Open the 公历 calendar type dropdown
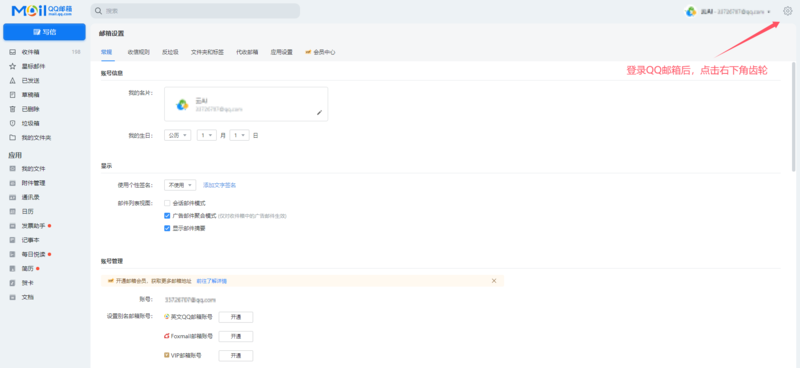The height and width of the screenshot is (368, 800). click(178, 135)
